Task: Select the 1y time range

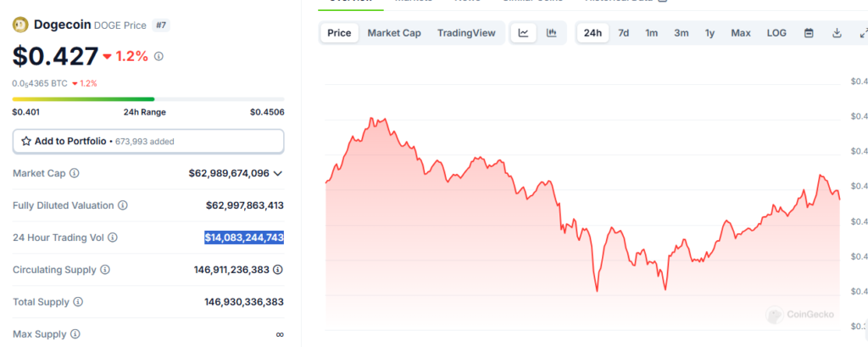Action: [x=709, y=33]
